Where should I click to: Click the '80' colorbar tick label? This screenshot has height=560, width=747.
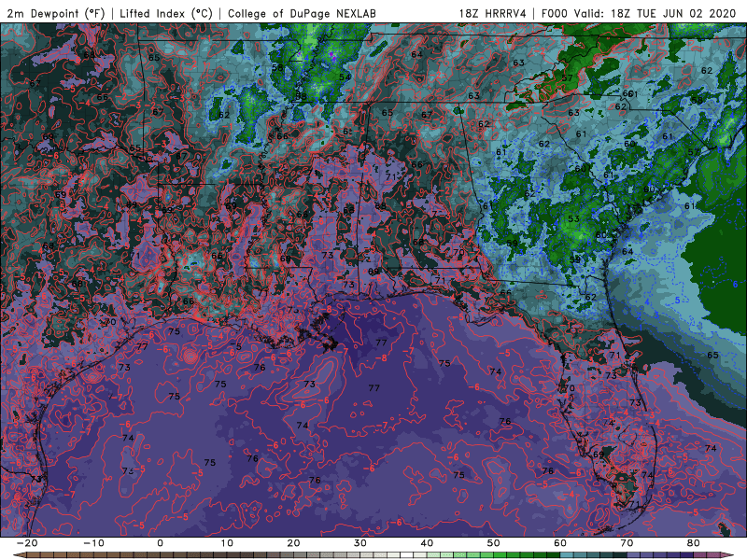point(694,543)
